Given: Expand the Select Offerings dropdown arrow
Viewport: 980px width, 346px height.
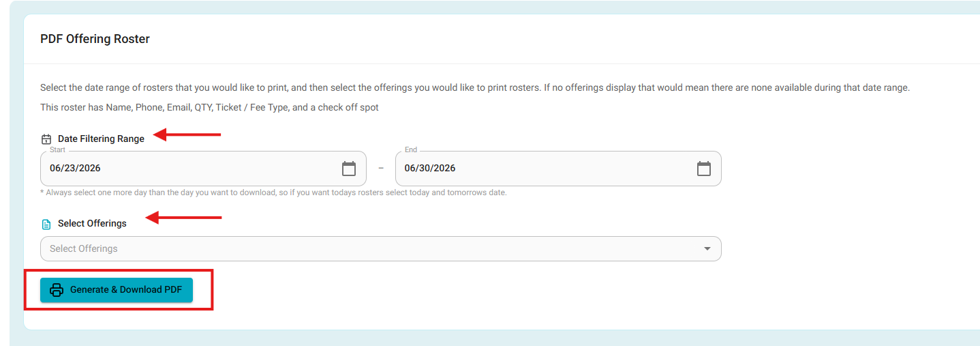Looking at the screenshot, I should coord(707,248).
